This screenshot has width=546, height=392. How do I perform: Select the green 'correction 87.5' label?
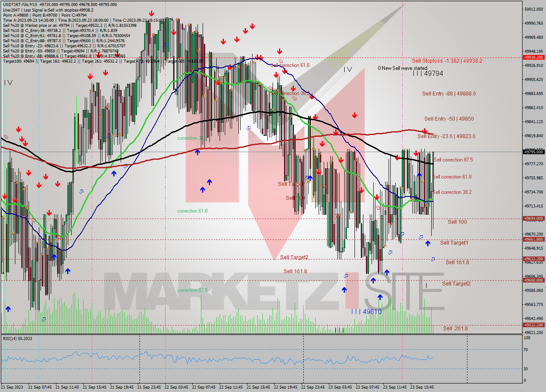tap(192, 290)
